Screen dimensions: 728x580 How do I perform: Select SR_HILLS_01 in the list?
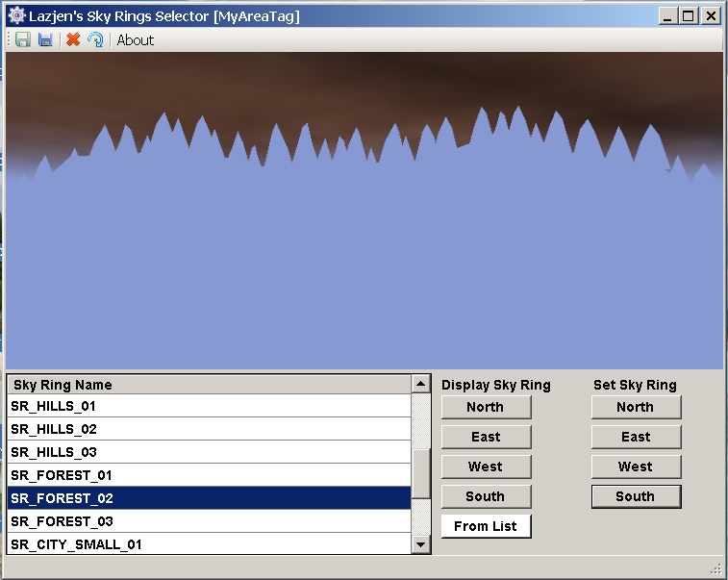(209, 406)
